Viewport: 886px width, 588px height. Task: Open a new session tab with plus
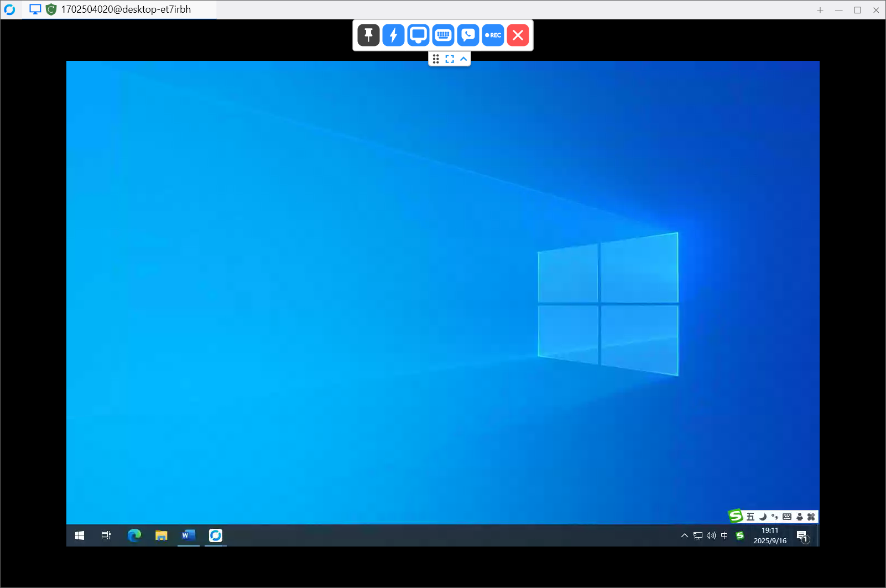point(820,10)
